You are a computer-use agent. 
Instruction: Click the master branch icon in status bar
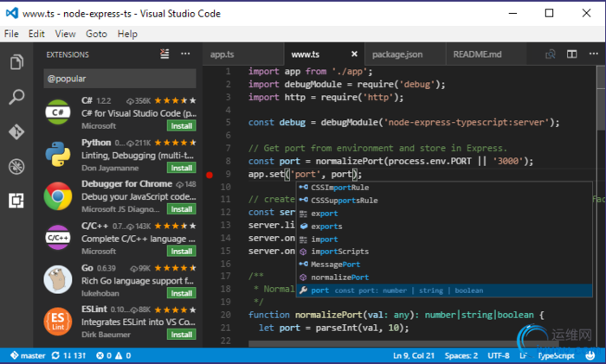coord(15,355)
